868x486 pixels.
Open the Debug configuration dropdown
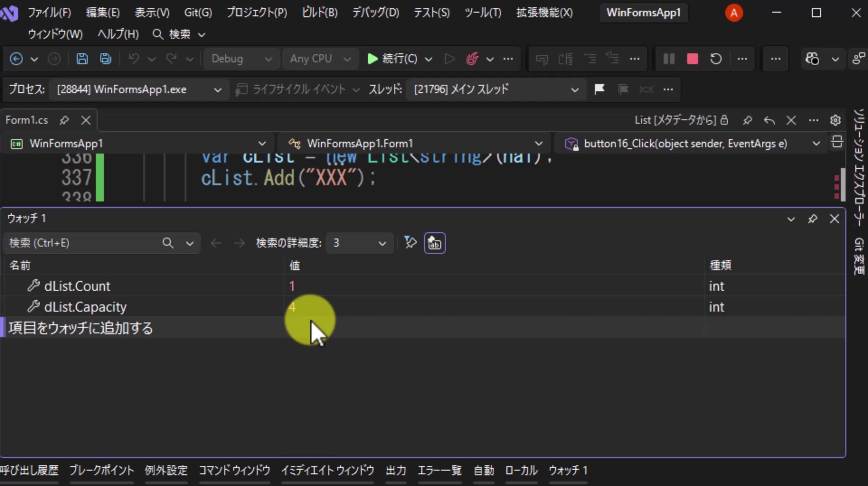[241, 59]
